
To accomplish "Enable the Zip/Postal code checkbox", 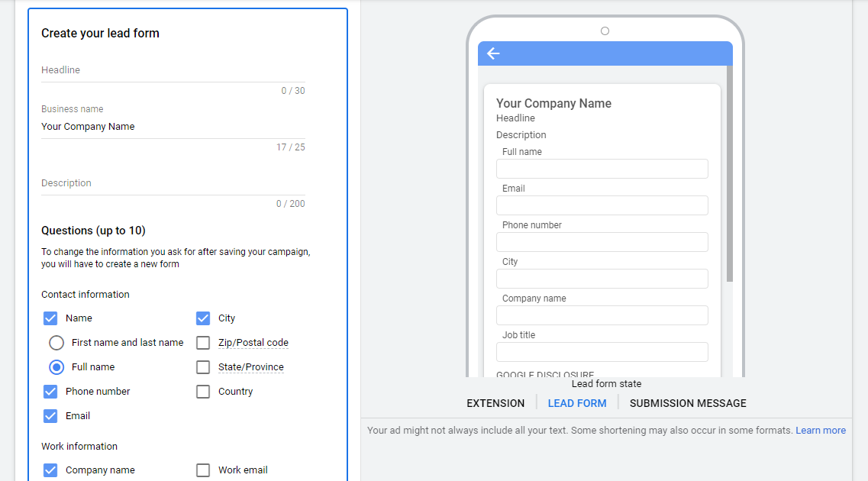I will click(203, 343).
